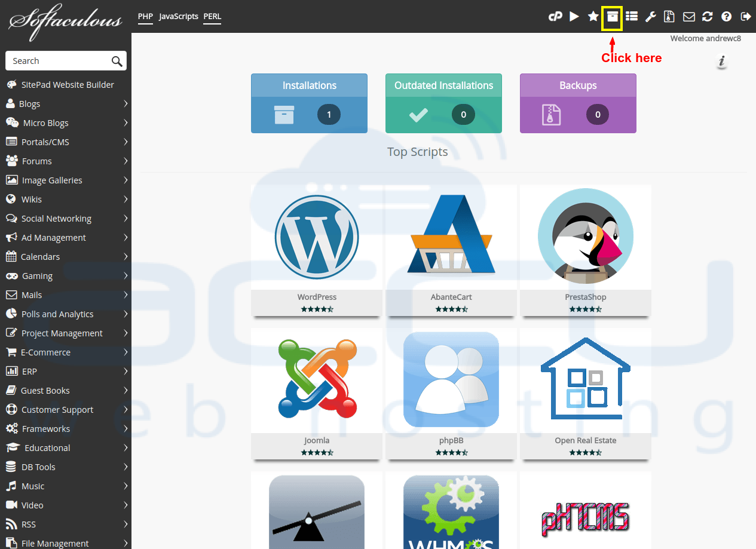Open the Open Real Estate logo

tap(586, 378)
